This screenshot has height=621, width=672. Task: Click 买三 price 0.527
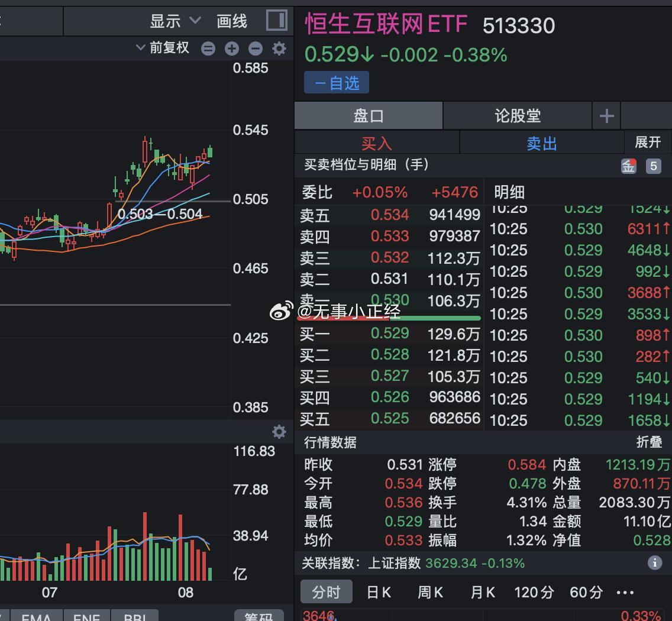[x=390, y=376]
